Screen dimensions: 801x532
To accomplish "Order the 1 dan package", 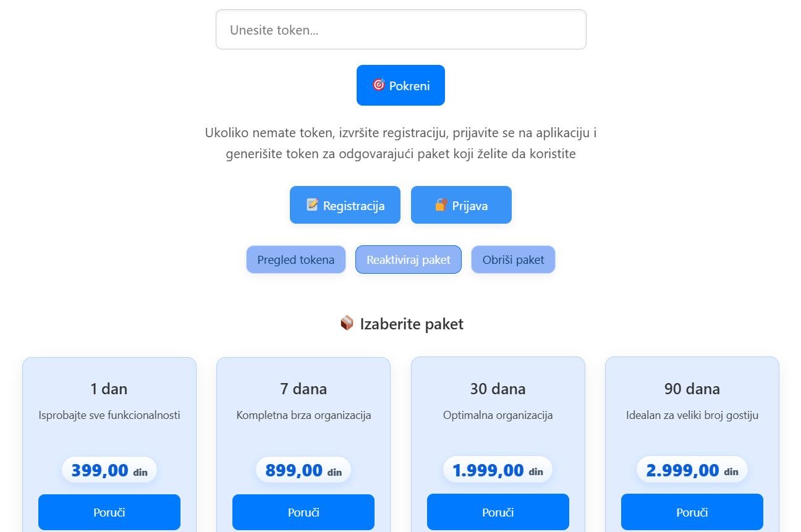I will tap(109, 512).
